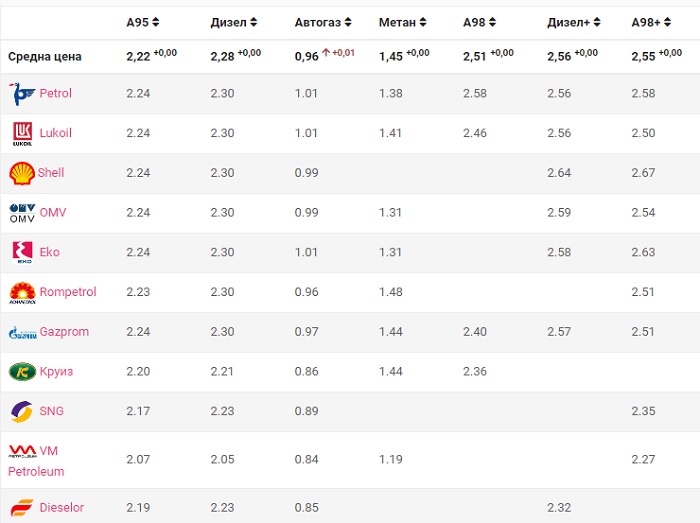Open the VM Petroleum station link

[x=36, y=461]
